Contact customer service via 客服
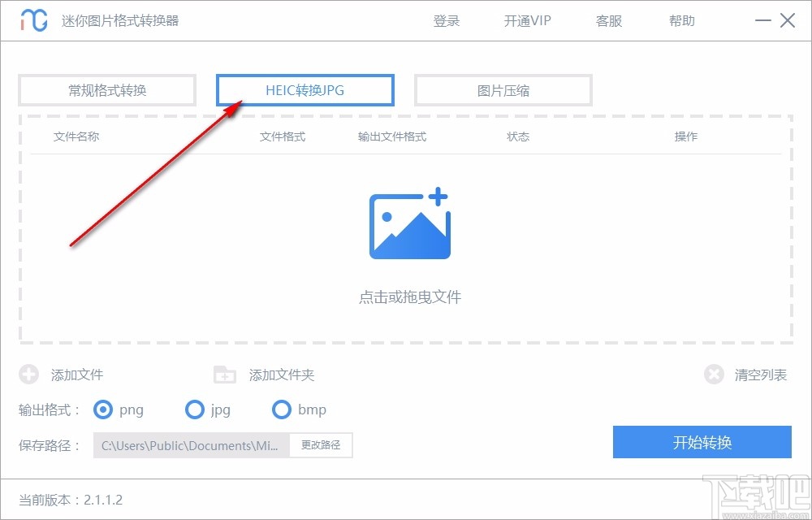This screenshot has height=520, width=812. pyautogui.click(x=607, y=21)
